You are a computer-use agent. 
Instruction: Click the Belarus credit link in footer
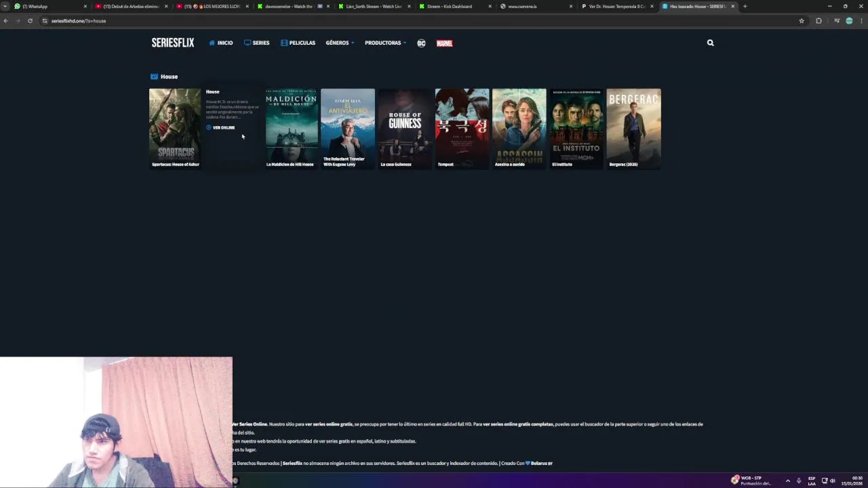tap(541, 463)
